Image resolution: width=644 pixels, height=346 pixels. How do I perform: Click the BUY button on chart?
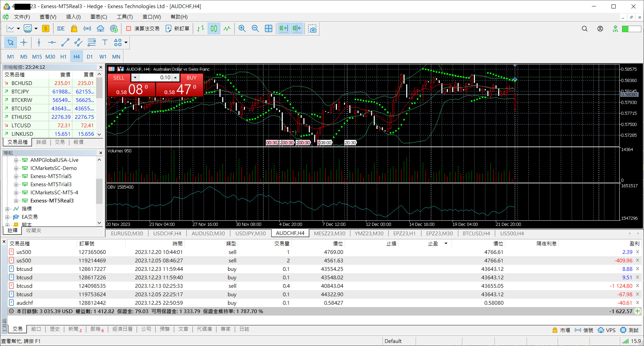pos(191,78)
